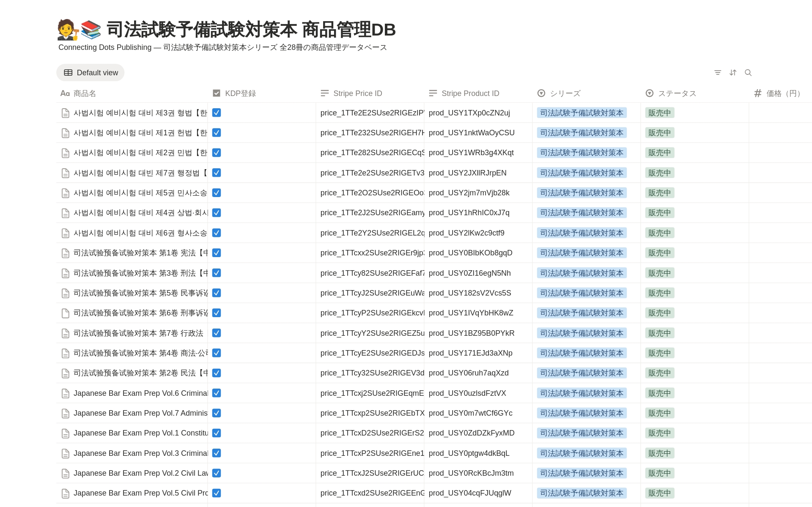
Task: Change 販売中 status for Vol.3 Criminal row
Action: coord(660,453)
